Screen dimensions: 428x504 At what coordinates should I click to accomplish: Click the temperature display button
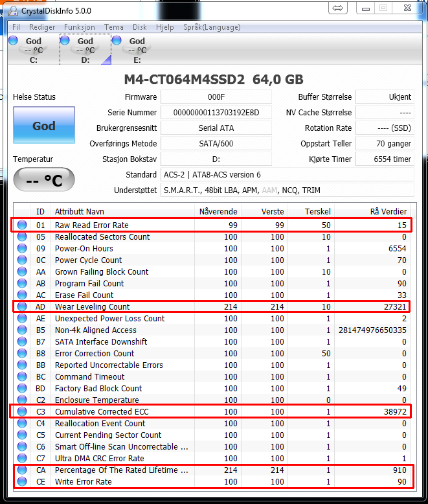[44, 179]
